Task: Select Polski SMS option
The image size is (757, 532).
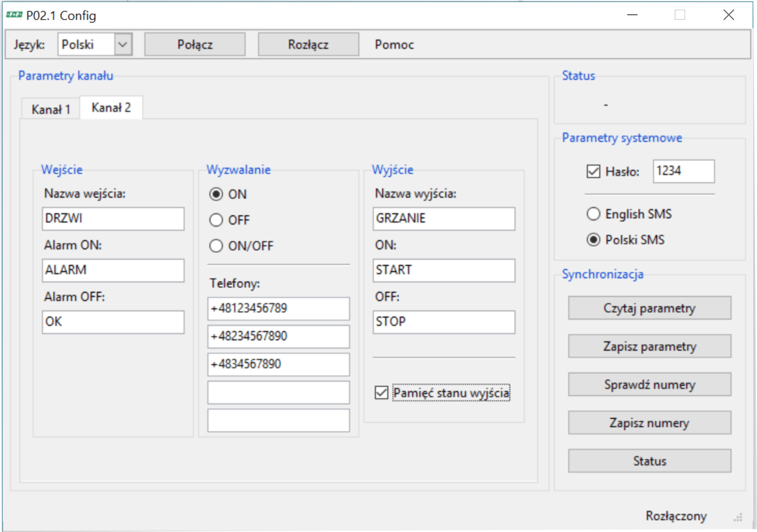Action: (593, 240)
